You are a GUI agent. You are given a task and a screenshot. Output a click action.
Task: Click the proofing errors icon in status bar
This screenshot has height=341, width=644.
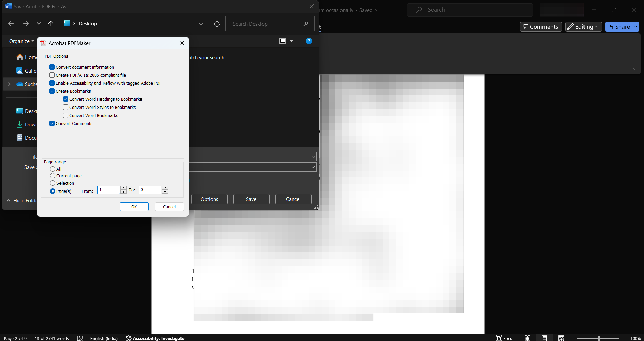(80, 338)
